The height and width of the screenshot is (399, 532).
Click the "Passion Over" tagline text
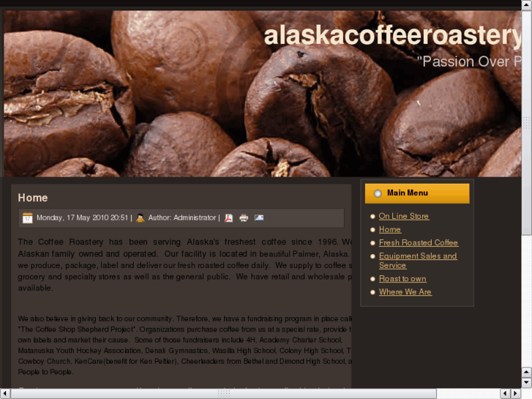click(469, 61)
